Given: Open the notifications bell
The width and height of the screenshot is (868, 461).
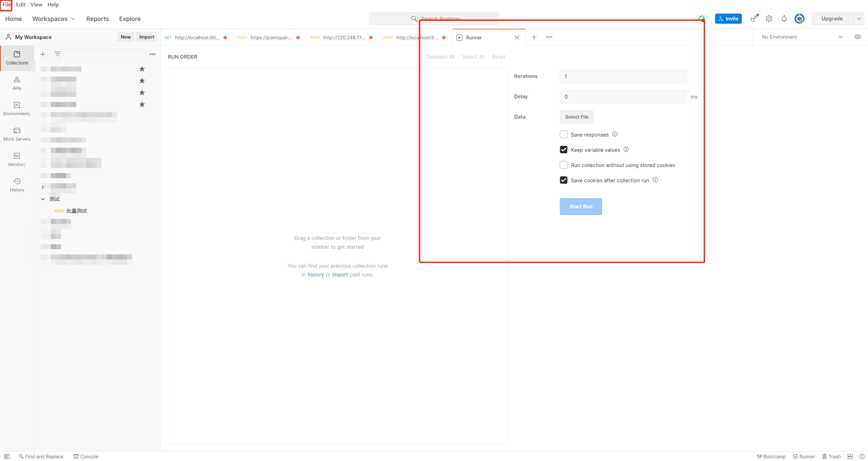Looking at the screenshot, I should click(x=784, y=19).
